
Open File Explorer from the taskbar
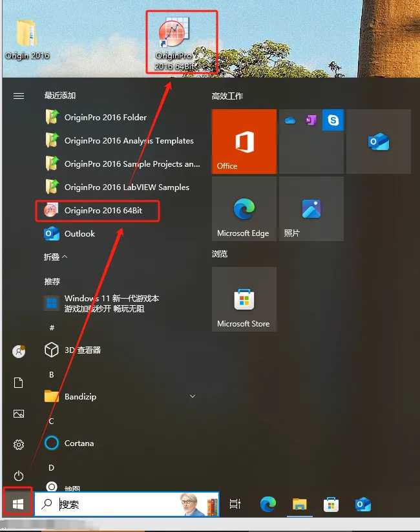300,504
